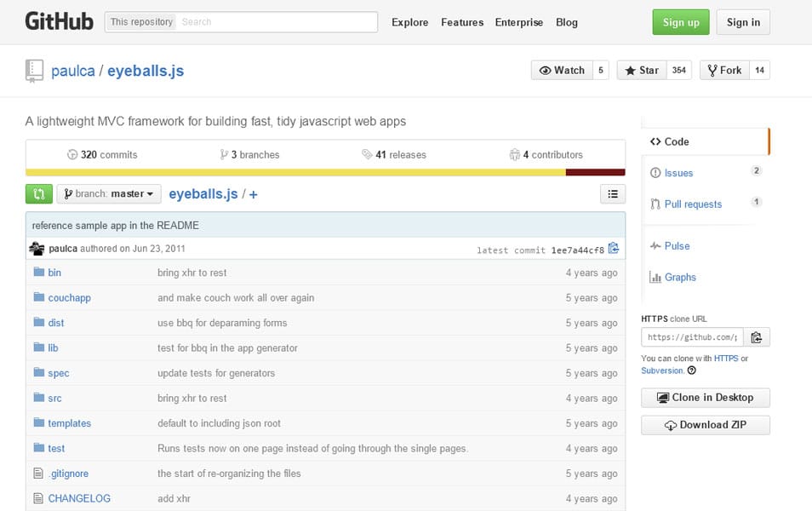Click the file list view toggle icon
Image resolution: width=812 pixels, height=511 pixels.
(613, 194)
